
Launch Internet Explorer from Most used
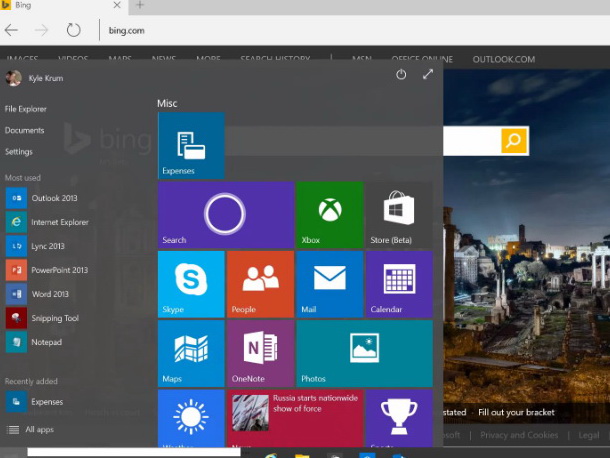click(x=47, y=222)
